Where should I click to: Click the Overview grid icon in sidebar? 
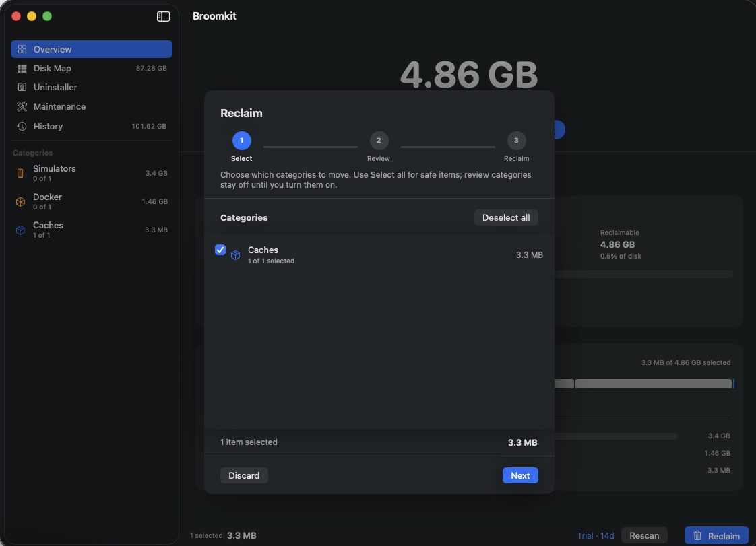pyautogui.click(x=22, y=49)
